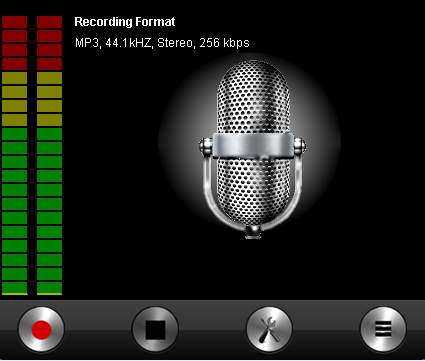
Task: Click the MP3, 44.1kHZ, Stereo, 256 kbps text
Action: click(x=162, y=43)
